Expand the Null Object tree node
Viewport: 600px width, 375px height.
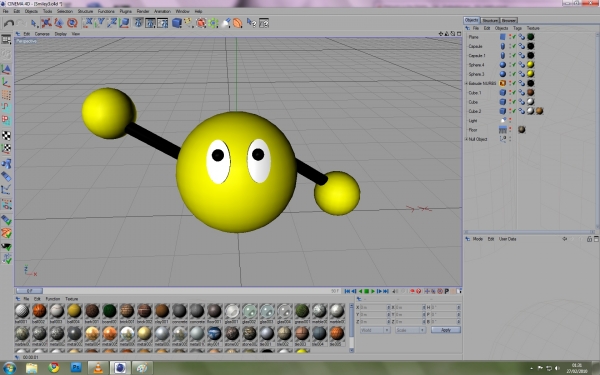[466, 139]
